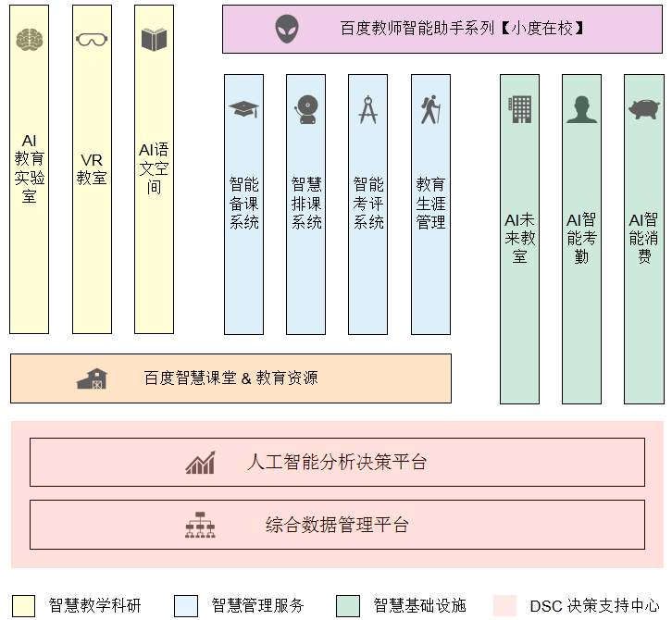The width and height of the screenshot is (672, 620).
Task: Click the blue legend swatch for 智慧管理服务
Action: coord(186,606)
